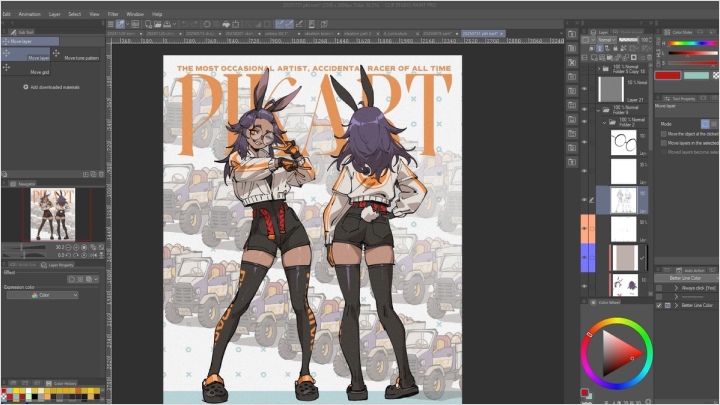This screenshot has height=405, width=720.
Task: Click the Delete Layer trash icon in Layer panel
Action: coord(649,57)
